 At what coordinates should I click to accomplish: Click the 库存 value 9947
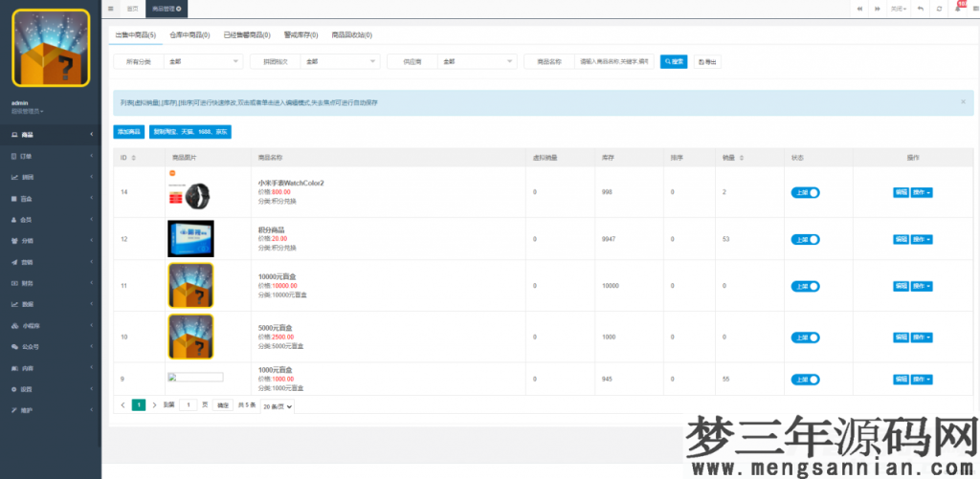[609, 239]
